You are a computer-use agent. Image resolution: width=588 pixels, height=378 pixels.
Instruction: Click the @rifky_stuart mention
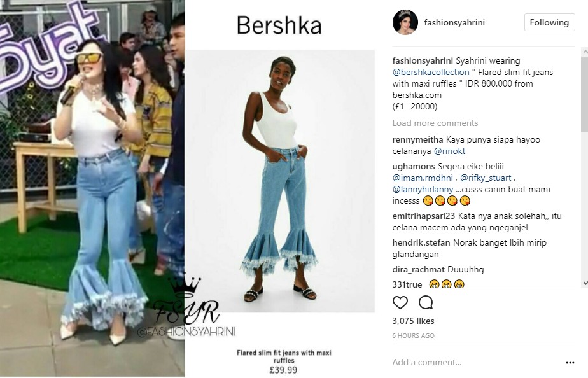(486, 178)
